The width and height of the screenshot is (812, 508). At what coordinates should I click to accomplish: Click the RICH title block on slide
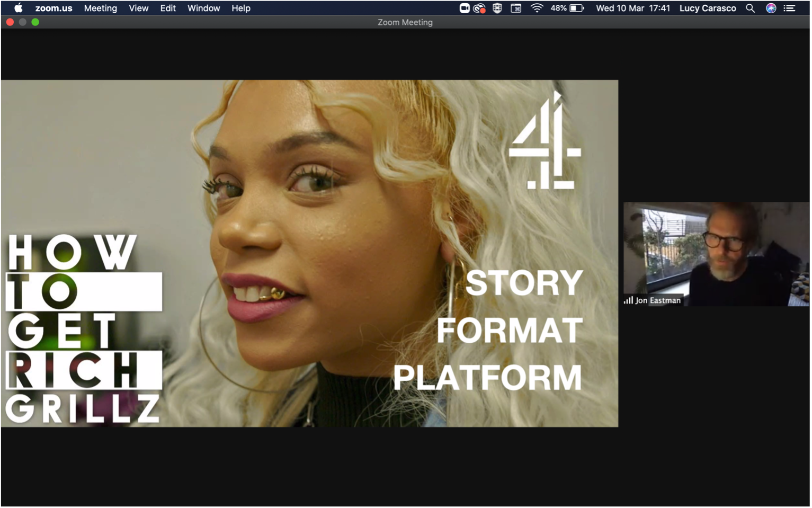(84, 370)
